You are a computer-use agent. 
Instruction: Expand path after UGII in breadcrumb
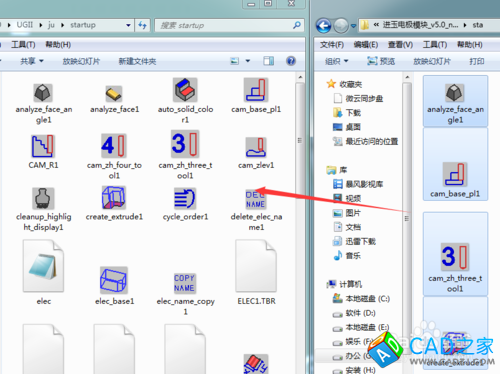tap(41, 25)
